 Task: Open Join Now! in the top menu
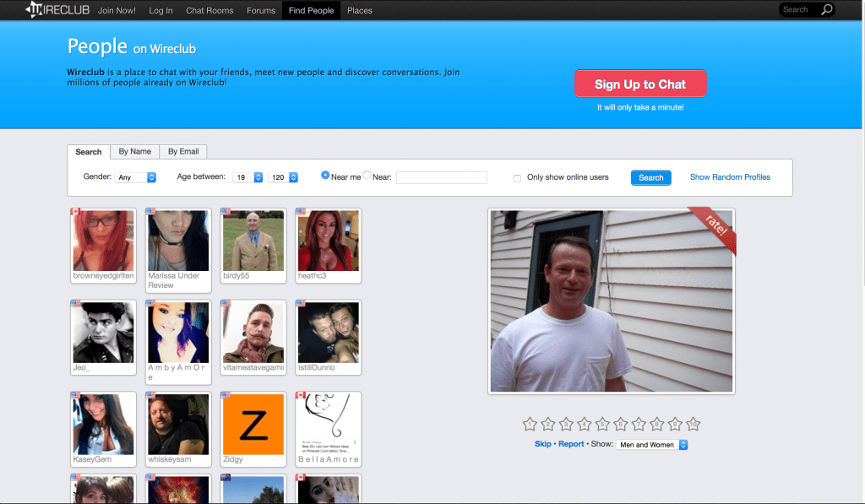pyautogui.click(x=117, y=10)
